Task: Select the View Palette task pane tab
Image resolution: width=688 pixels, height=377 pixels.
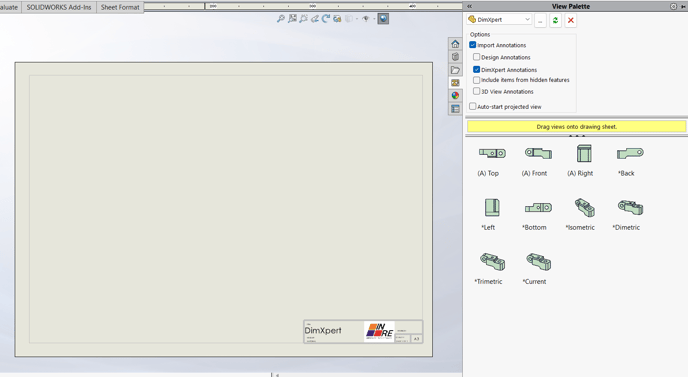Action: click(455, 83)
